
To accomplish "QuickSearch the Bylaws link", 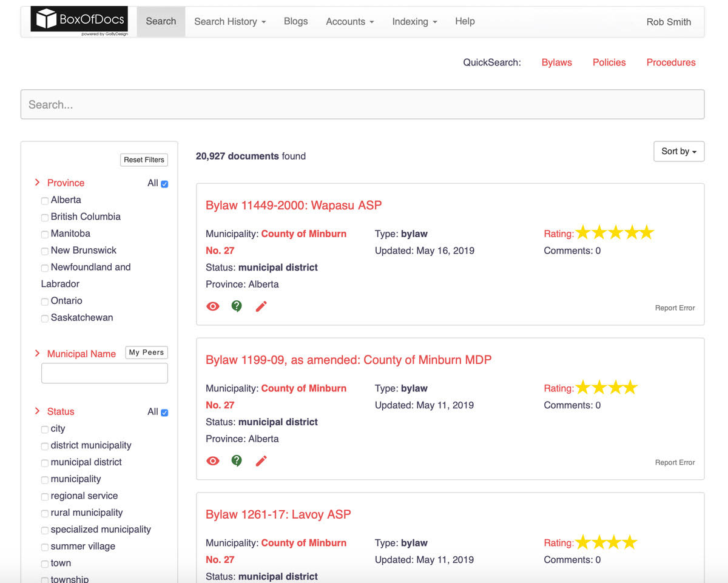I will pyautogui.click(x=557, y=62).
